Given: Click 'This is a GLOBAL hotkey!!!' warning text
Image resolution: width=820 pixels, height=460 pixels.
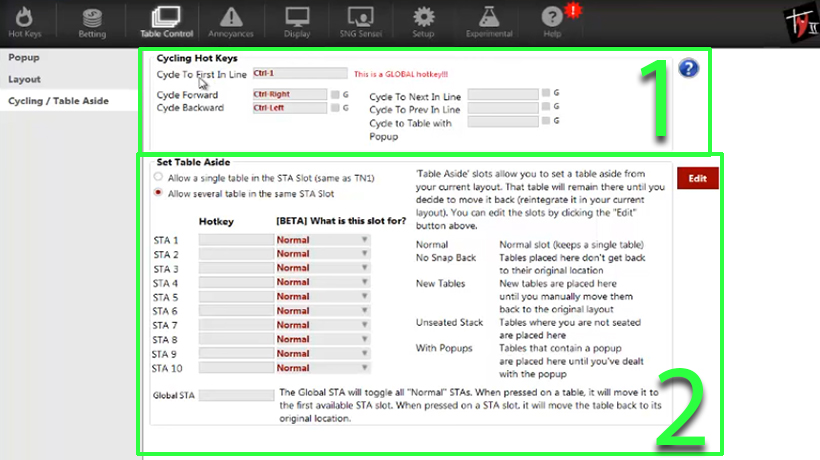Looking at the screenshot, I should pyautogui.click(x=401, y=74).
